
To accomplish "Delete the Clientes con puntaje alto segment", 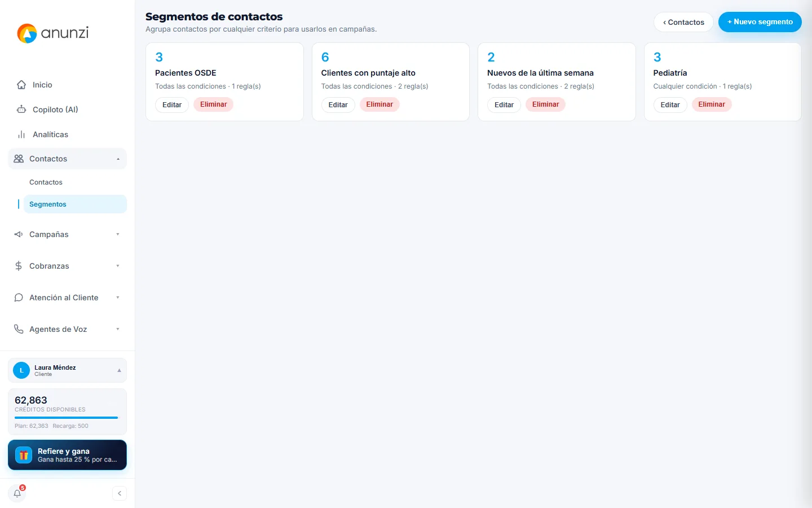I will point(379,104).
